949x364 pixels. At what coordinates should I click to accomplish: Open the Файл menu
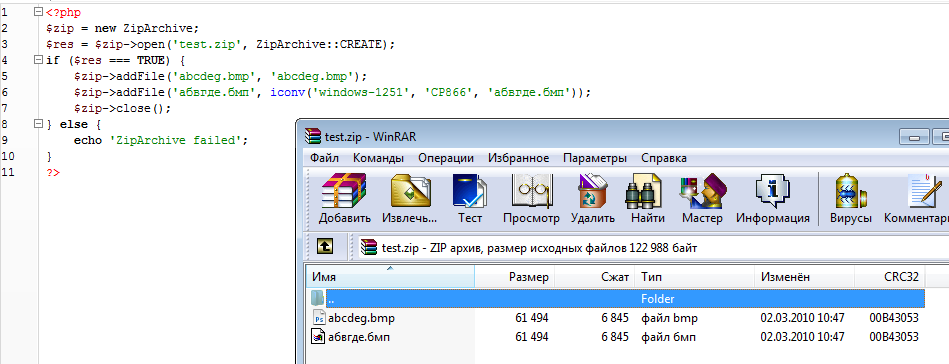coord(324,158)
